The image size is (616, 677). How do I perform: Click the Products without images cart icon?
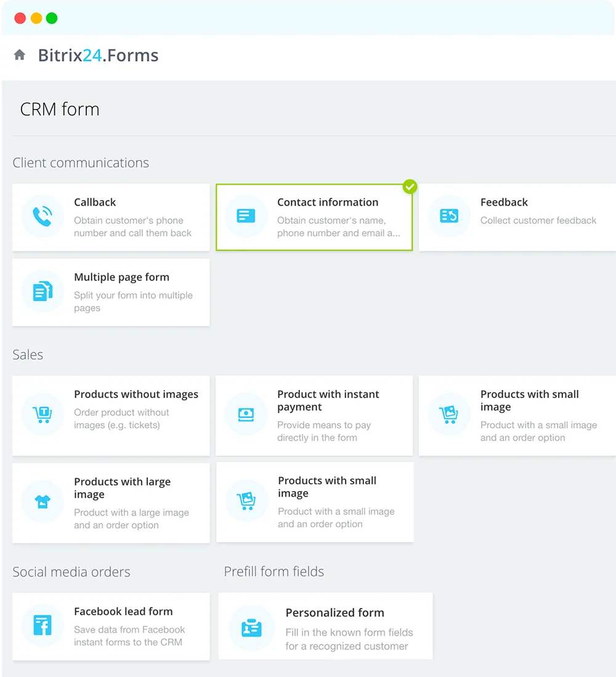click(42, 415)
